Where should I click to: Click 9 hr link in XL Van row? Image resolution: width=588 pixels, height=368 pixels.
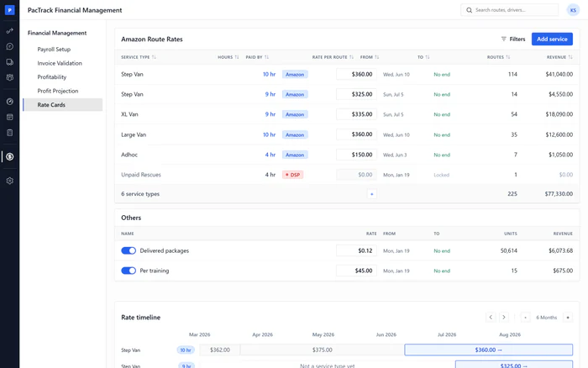[x=270, y=114]
